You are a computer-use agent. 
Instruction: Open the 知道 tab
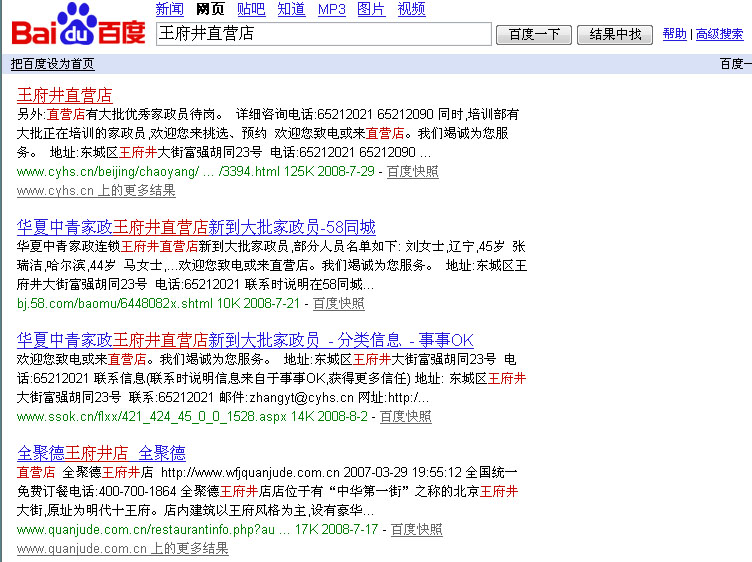coord(291,10)
